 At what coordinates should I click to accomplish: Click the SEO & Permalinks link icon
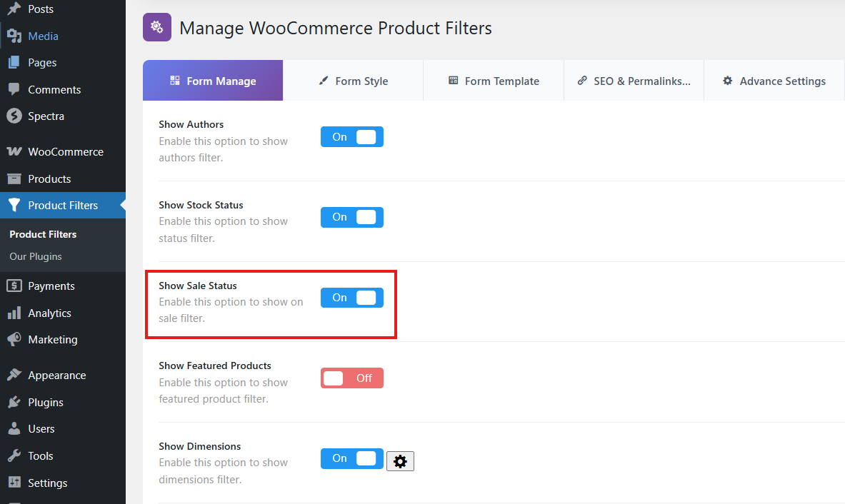pos(582,80)
